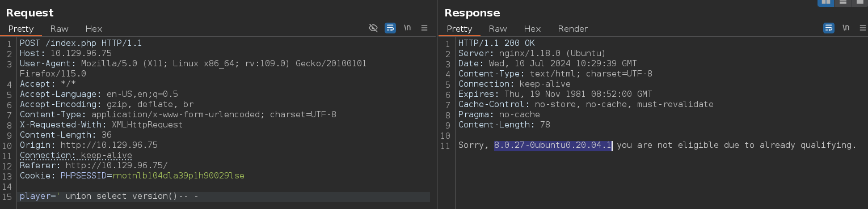This screenshot has height=209, width=868.
Task: Click the PHPSESSID cookie value
Action: pos(178,176)
